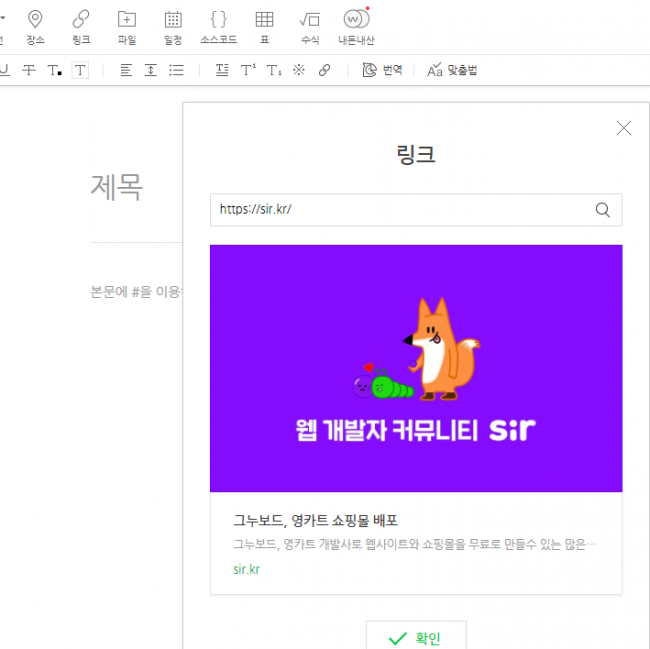
Task: Apply strikethrough text formatting
Action: click(29, 70)
